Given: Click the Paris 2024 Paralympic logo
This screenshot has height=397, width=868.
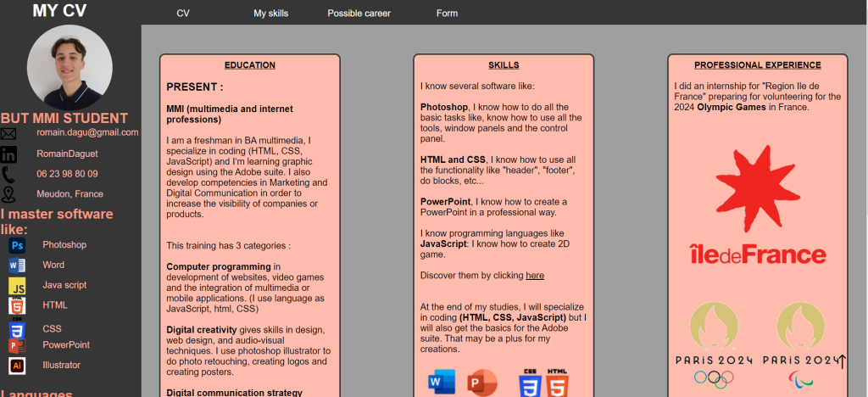Looking at the screenshot, I should tap(800, 345).
